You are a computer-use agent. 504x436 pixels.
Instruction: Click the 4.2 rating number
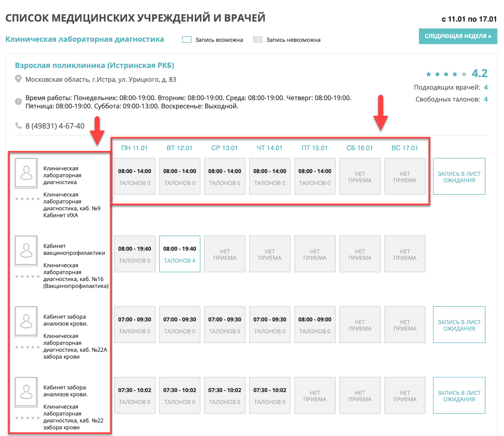pos(480,73)
